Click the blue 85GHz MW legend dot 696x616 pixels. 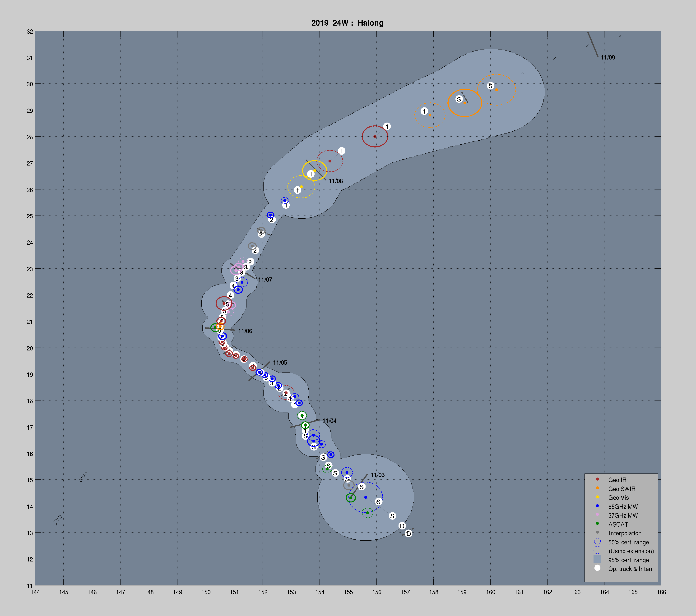(x=597, y=506)
